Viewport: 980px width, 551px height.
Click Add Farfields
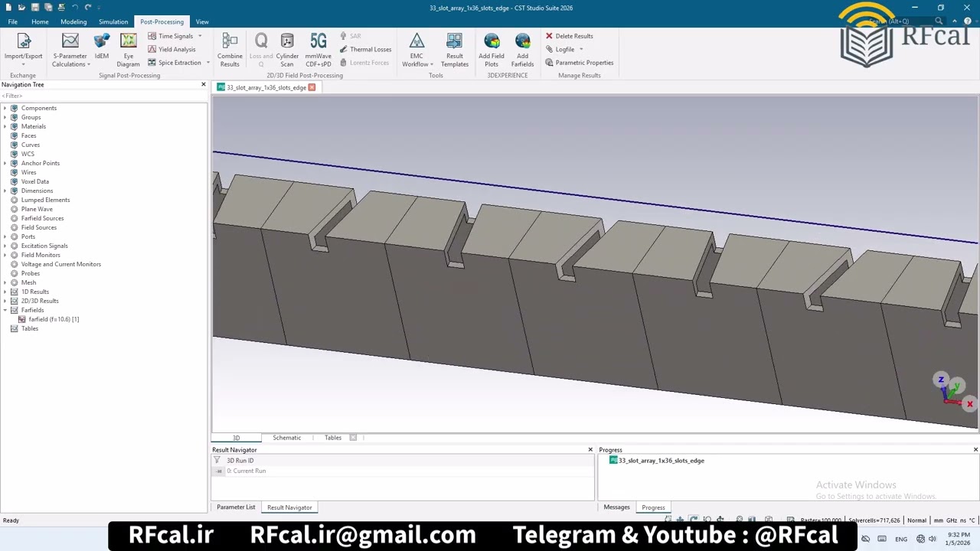pyautogui.click(x=523, y=49)
